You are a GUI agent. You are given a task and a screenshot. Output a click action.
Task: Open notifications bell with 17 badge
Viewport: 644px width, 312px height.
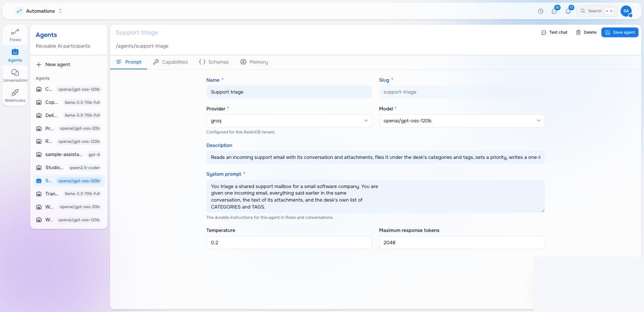[x=568, y=11]
